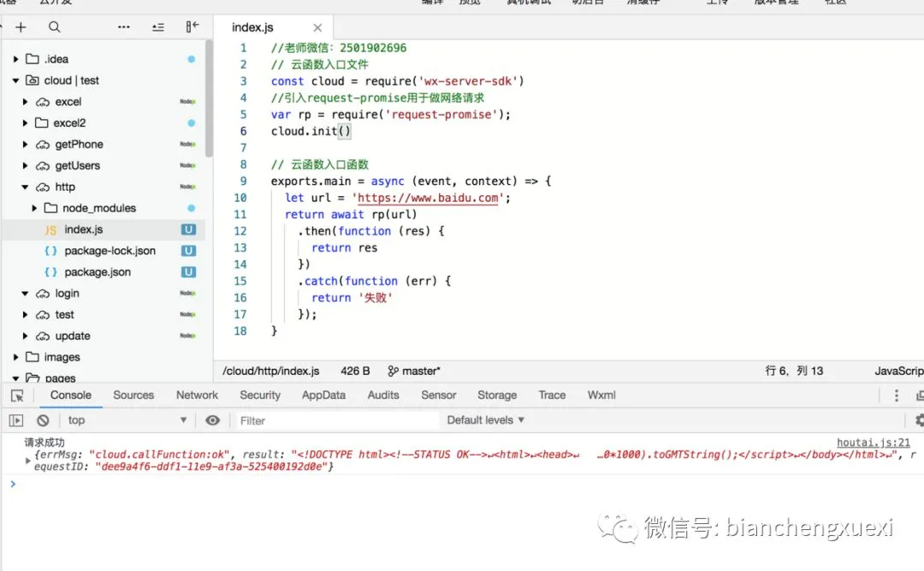Switch to the Sources tab
Screen dimensions: 924x571
tap(133, 396)
